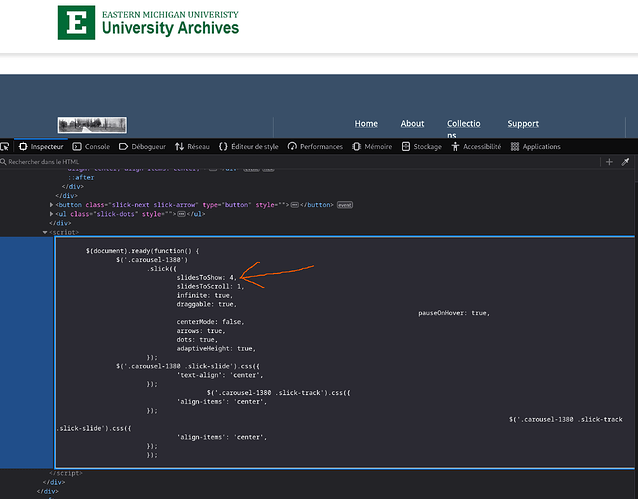The width and height of the screenshot is (638, 499).
Task: Click the pauseOnHover: true text
Action: 454,313
